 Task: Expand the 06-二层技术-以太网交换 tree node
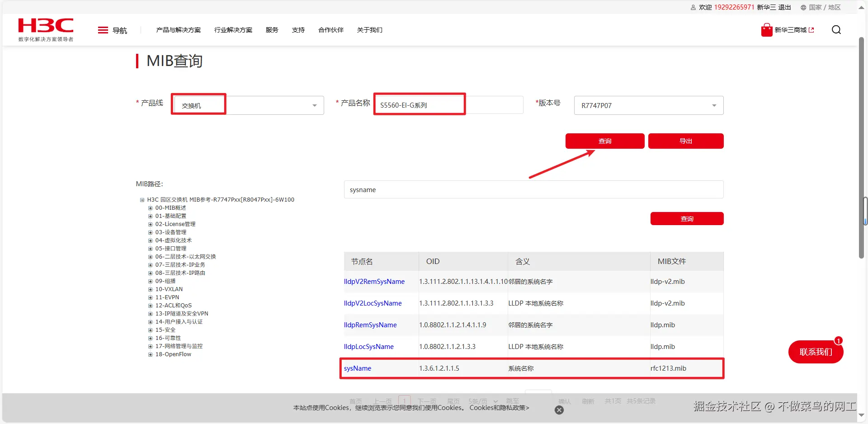click(150, 257)
